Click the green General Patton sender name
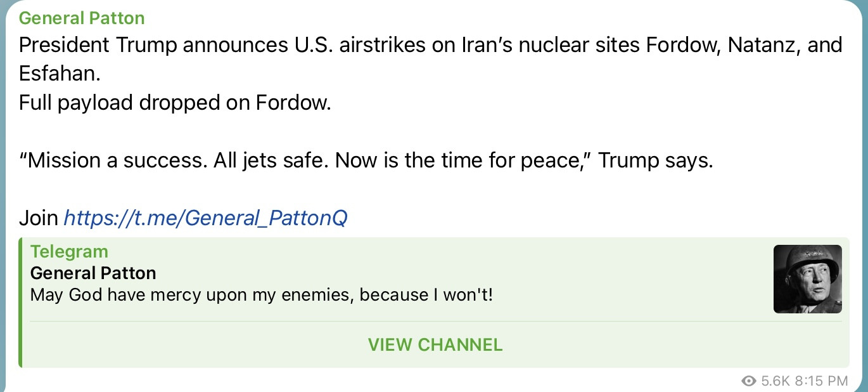This screenshot has height=392, width=868. 82,18
